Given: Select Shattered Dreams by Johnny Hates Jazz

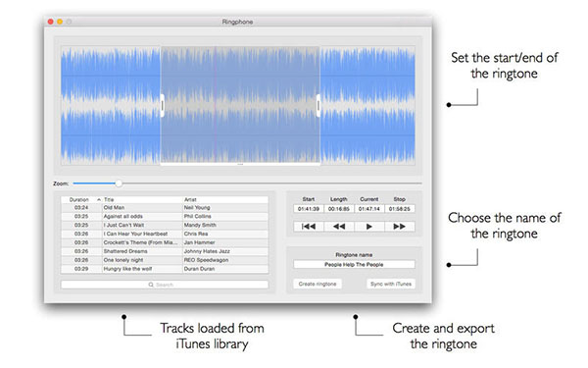Looking at the screenshot, I should click(x=165, y=251).
